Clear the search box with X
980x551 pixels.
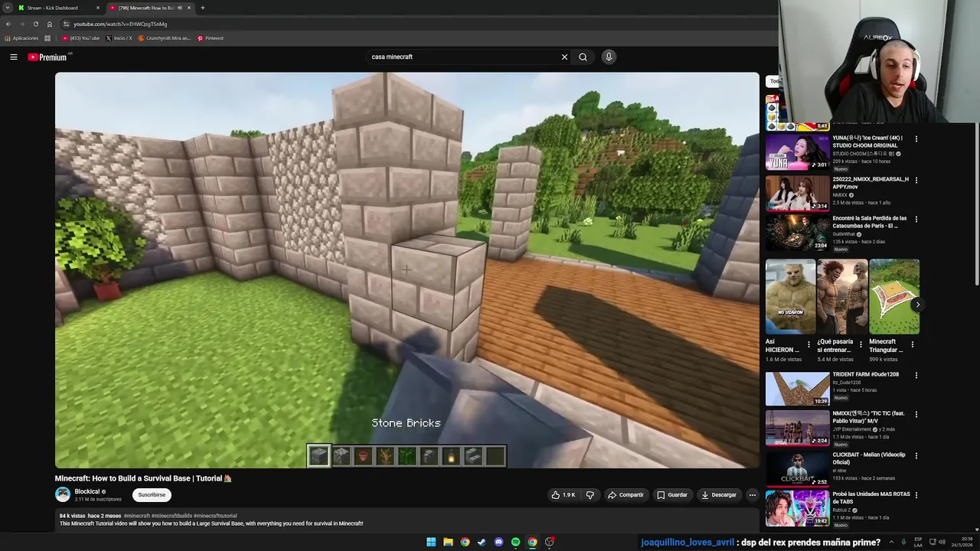coord(564,57)
